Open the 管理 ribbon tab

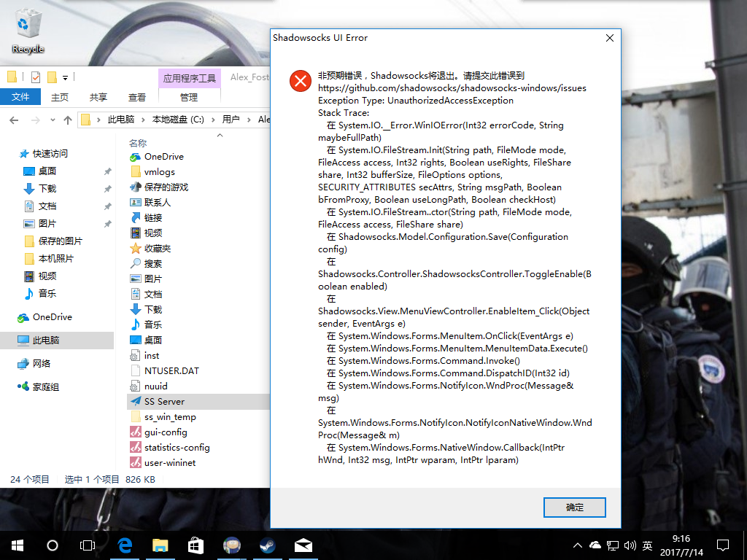tap(189, 97)
